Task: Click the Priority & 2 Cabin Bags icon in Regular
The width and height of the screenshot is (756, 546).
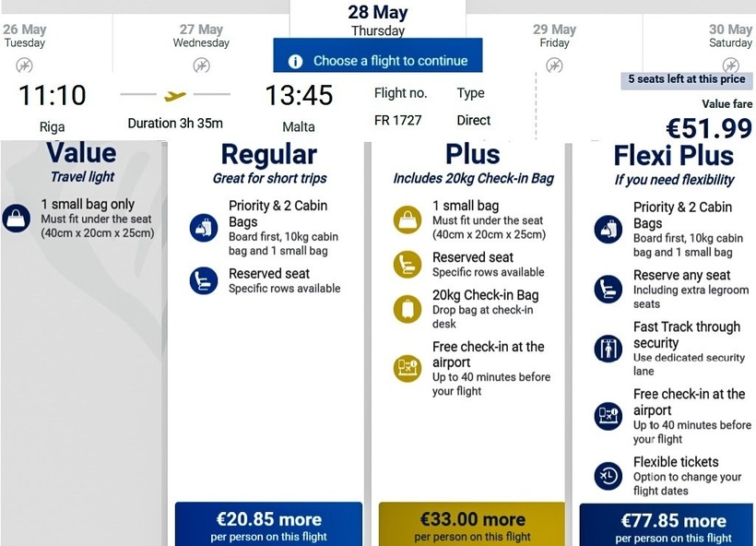Action: pyautogui.click(x=204, y=227)
